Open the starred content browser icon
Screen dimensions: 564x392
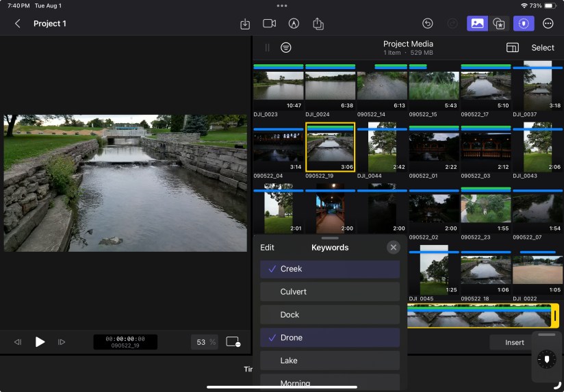click(x=499, y=23)
